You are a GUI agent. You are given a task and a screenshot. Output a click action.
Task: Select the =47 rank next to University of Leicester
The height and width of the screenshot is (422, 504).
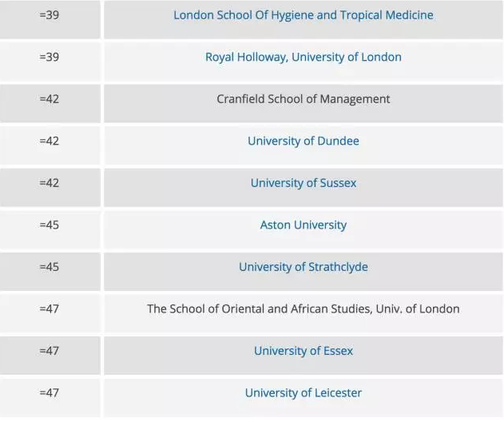tap(50, 392)
